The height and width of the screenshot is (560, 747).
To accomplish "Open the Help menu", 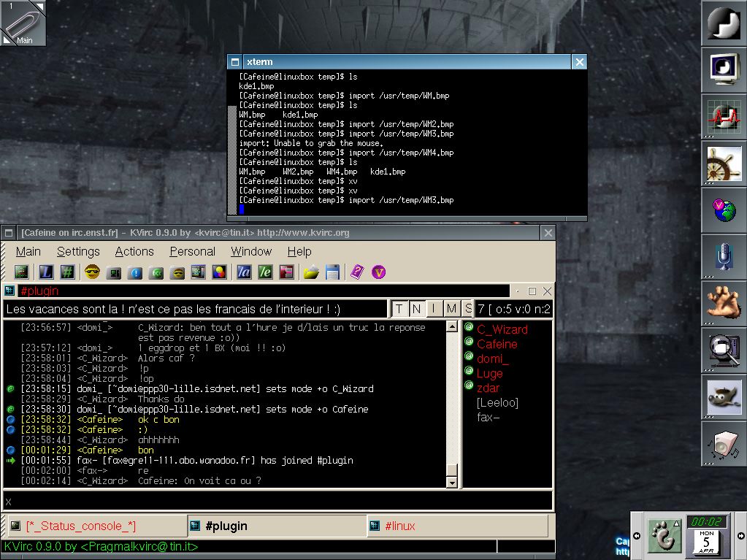I will tap(299, 251).
